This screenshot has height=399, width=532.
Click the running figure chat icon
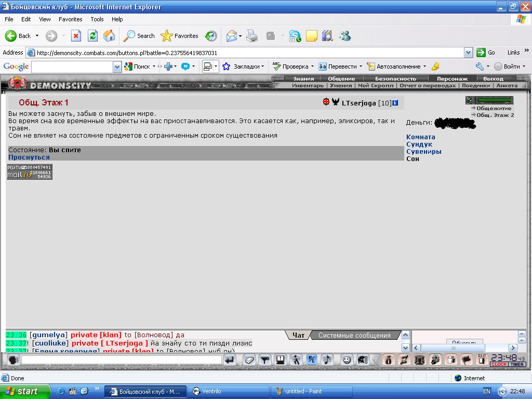(x=296, y=360)
